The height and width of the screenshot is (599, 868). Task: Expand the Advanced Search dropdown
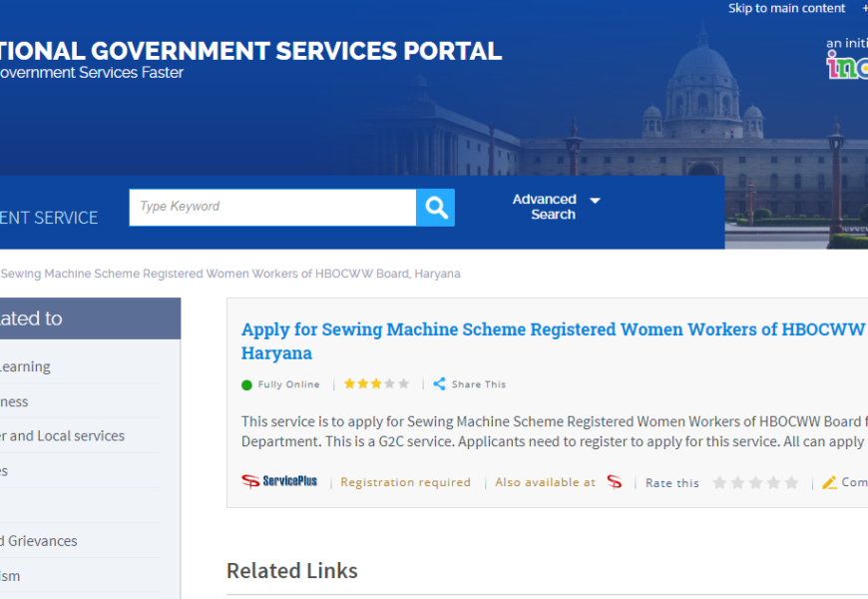click(545, 207)
